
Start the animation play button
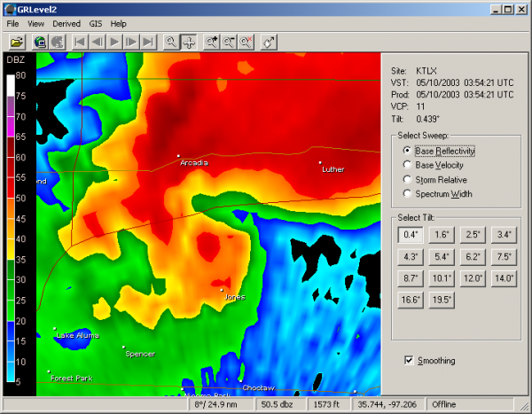[x=114, y=43]
